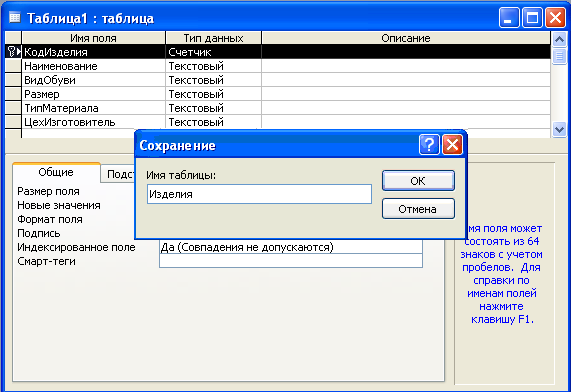Screen dimensions: 571x392
Task: Click row selector for Размер
Action: coord(13,94)
